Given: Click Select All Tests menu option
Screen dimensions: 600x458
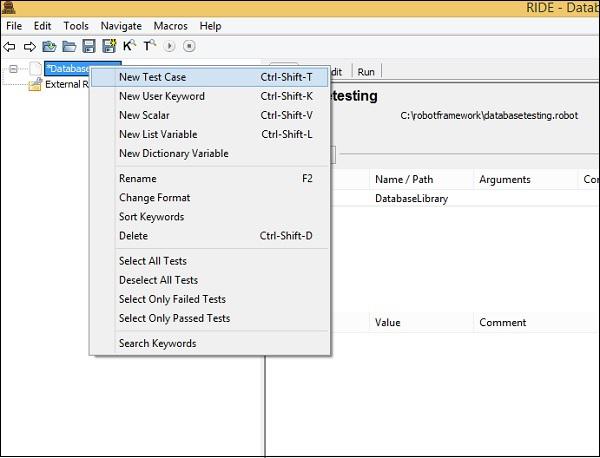Looking at the screenshot, I should (x=152, y=261).
